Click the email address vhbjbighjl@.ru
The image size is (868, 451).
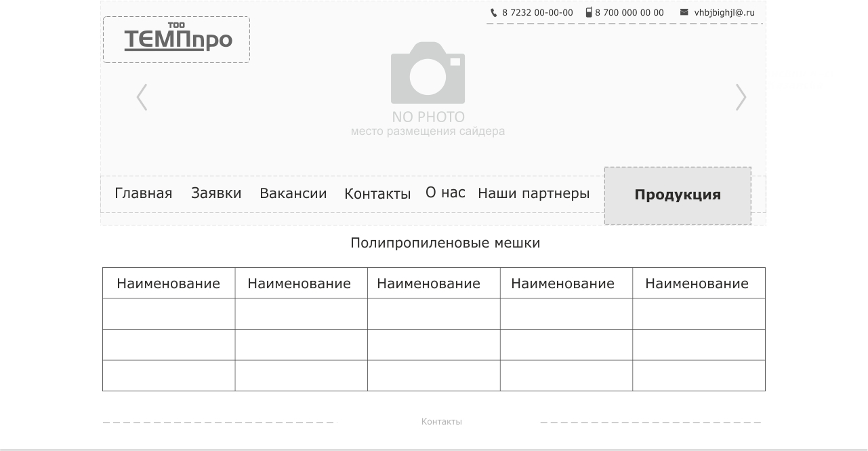click(x=724, y=13)
